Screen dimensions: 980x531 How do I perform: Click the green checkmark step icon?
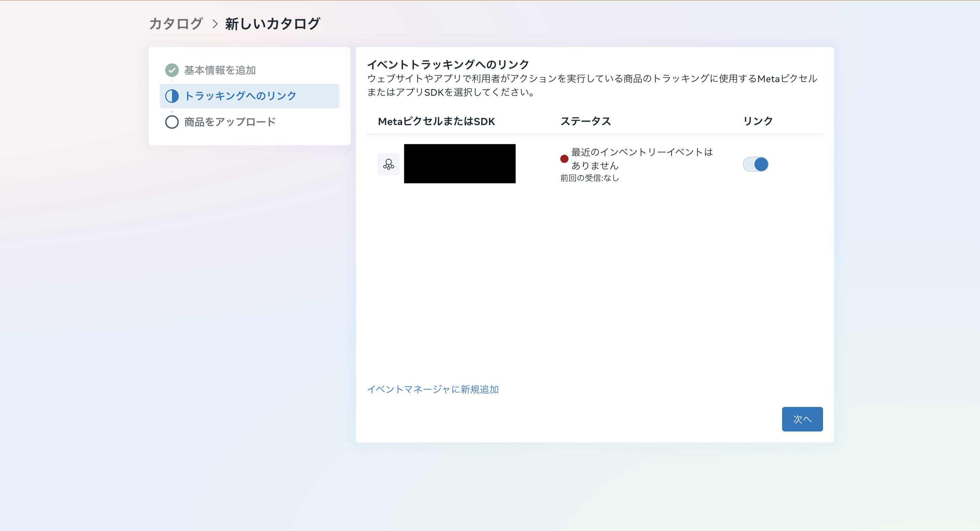172,70
